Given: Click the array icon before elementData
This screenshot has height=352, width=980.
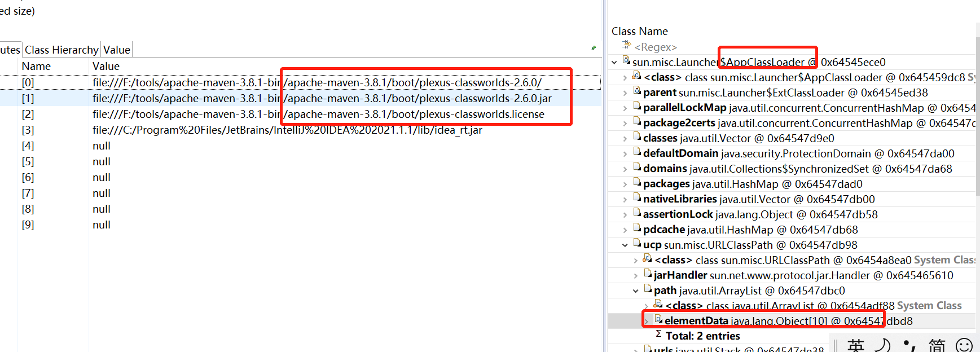Looking at the screenshot, I should pyautogui.click(x=658, y=319).
